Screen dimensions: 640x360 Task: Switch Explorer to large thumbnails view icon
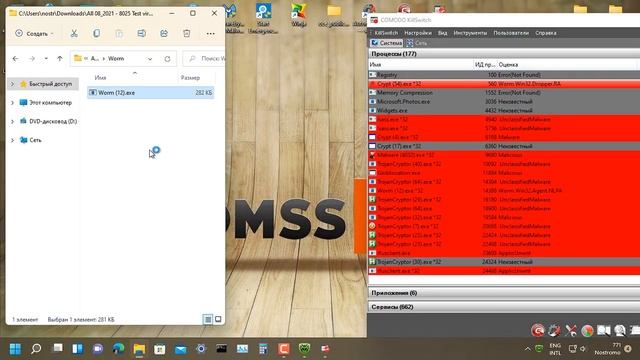click(x=218, y=319)
